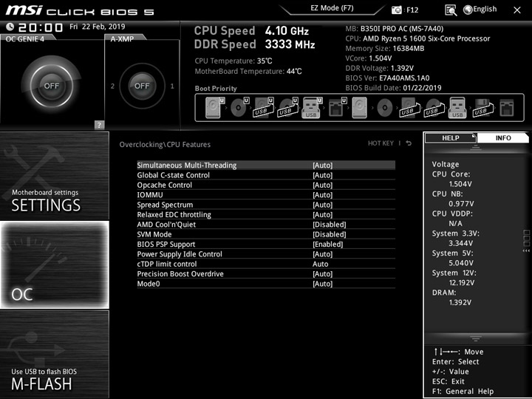The image size is (532, 399).
Task: Click the English language button
Action: (485, 9)
